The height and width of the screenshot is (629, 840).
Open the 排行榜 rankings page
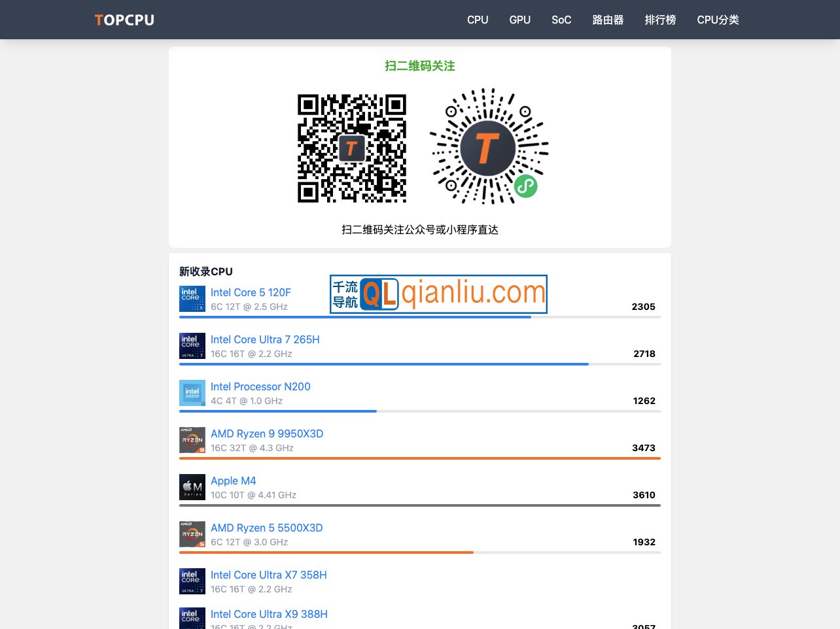tap(660, 20)
